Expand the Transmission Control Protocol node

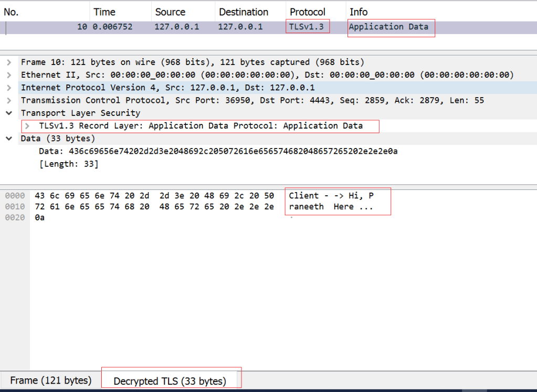click(9, 100)
